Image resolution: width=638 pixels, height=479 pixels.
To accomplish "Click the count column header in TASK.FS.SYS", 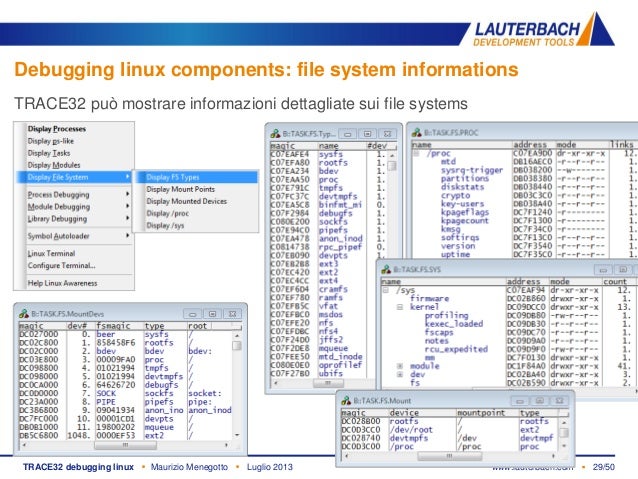I will pyautogui.click(x=615, y=282).
